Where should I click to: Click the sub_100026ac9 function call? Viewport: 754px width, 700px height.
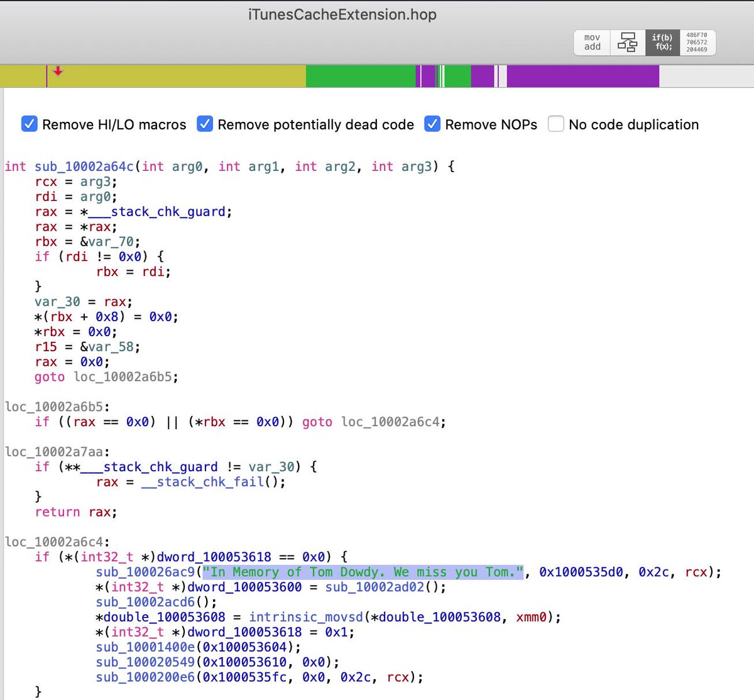(145, 572)
